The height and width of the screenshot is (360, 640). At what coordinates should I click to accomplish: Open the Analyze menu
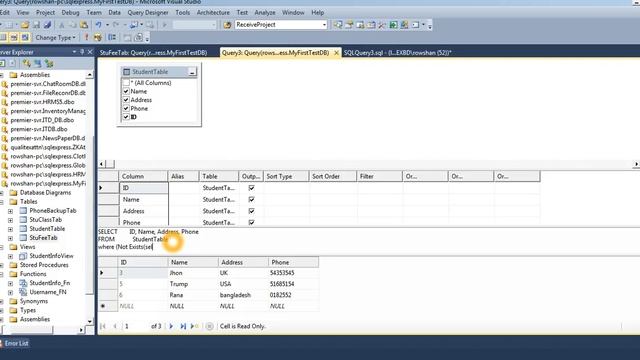coord(265,13)
